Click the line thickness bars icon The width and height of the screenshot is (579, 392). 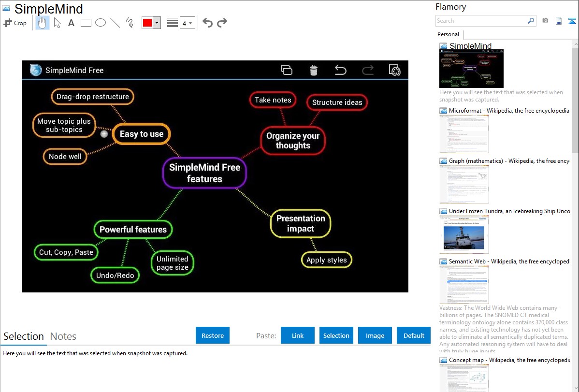tap(172, 23)
